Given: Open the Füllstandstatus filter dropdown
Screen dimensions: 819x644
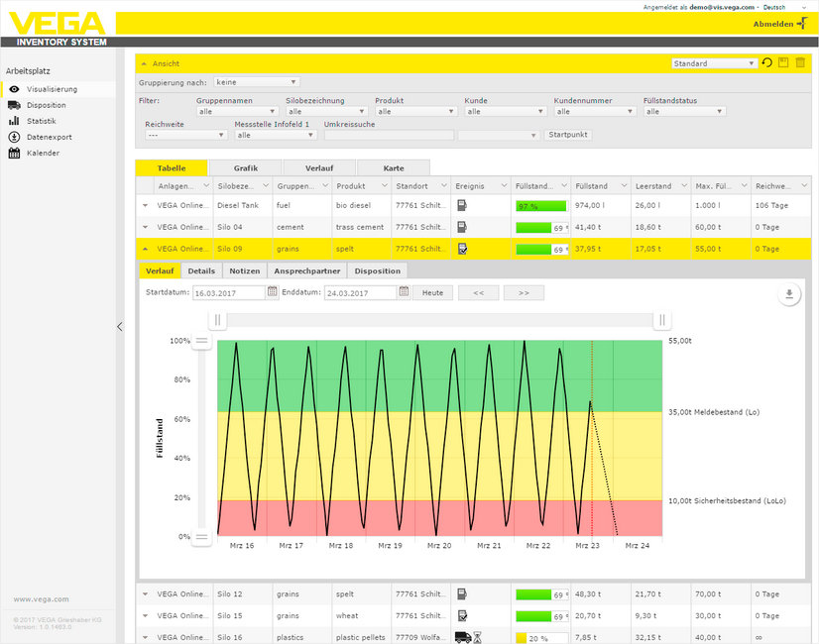Looking at the screenshot, I should [x=685, y=112].
